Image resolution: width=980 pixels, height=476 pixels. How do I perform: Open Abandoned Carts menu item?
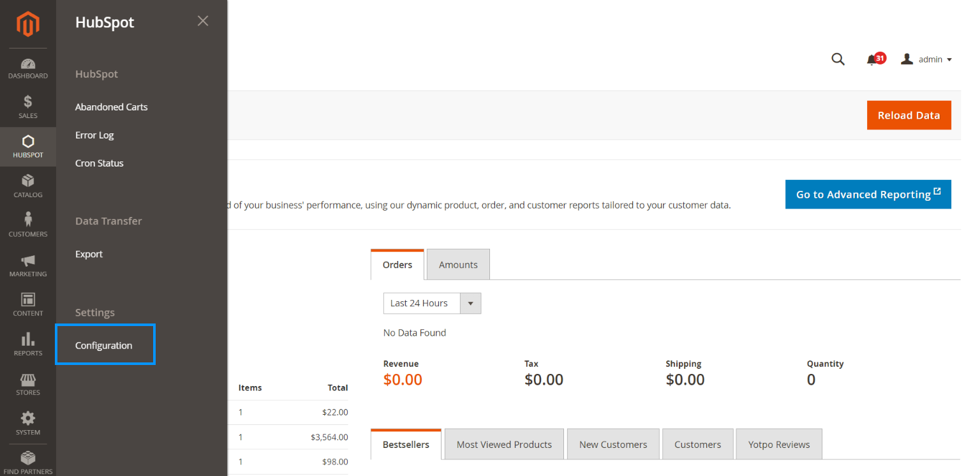point(111,107)
